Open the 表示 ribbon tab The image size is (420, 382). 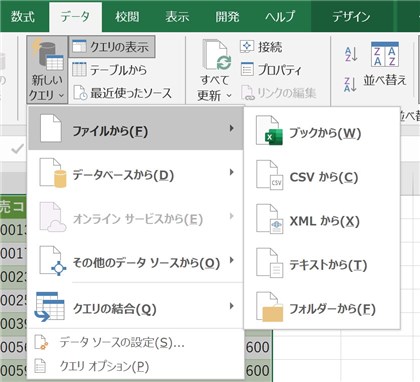point(177,17)
